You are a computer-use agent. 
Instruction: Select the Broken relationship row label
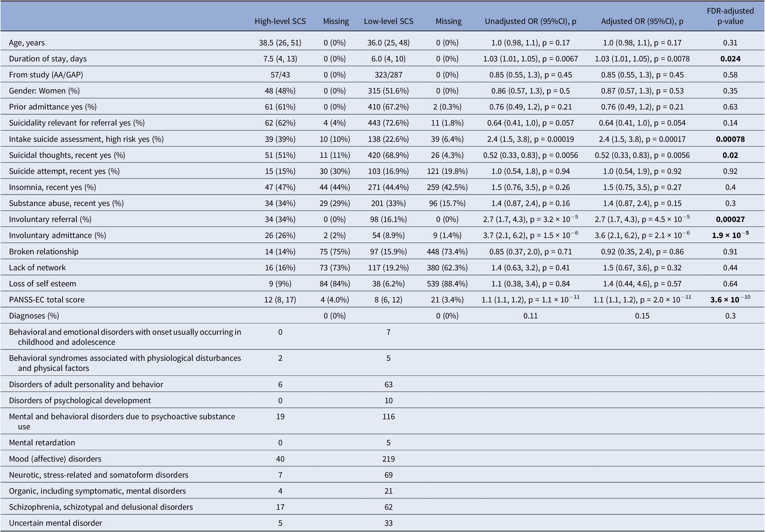[44, 252]
